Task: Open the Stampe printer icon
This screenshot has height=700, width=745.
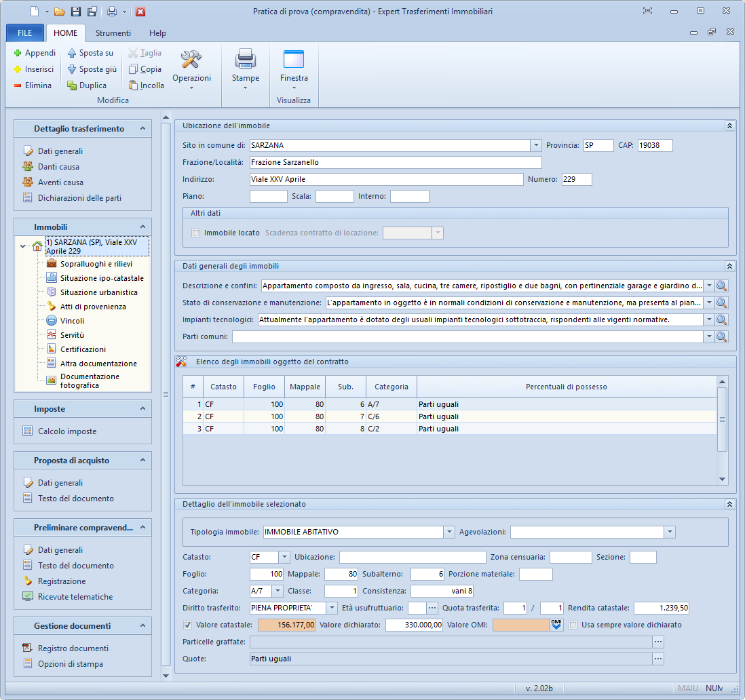Action: click(x=245, y=60)
